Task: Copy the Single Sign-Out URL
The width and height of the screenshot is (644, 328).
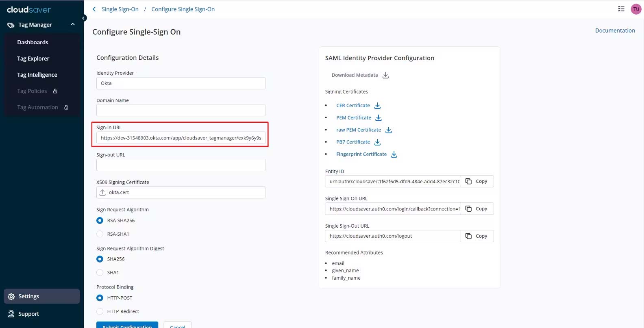Action: [x=476, y=236]
